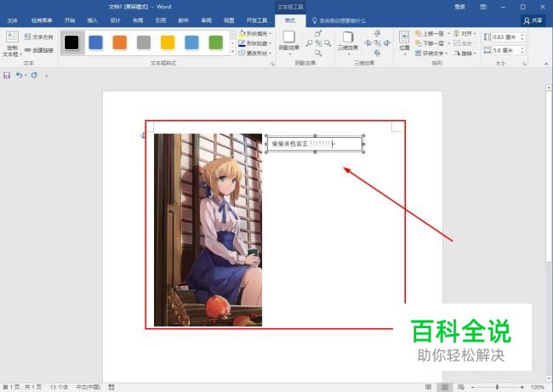Open Align (对齐) dropdown
The width and height of the screenshot is (553, 392).
pyautogui.click(x=465, y=33)
